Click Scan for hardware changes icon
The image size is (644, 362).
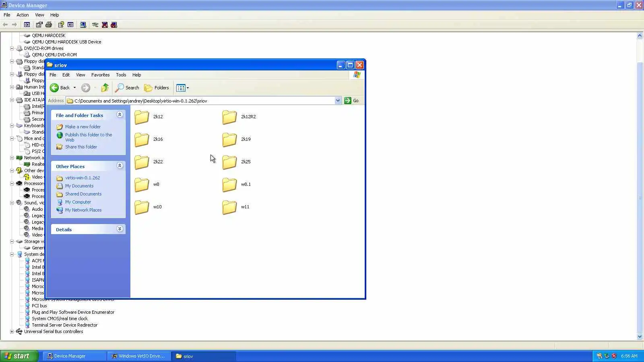coord(83,25)
